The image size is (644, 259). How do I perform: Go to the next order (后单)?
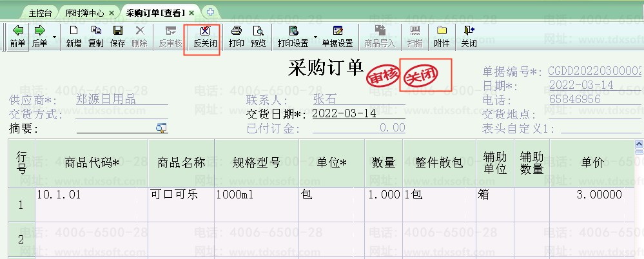[x=39, y=37]
